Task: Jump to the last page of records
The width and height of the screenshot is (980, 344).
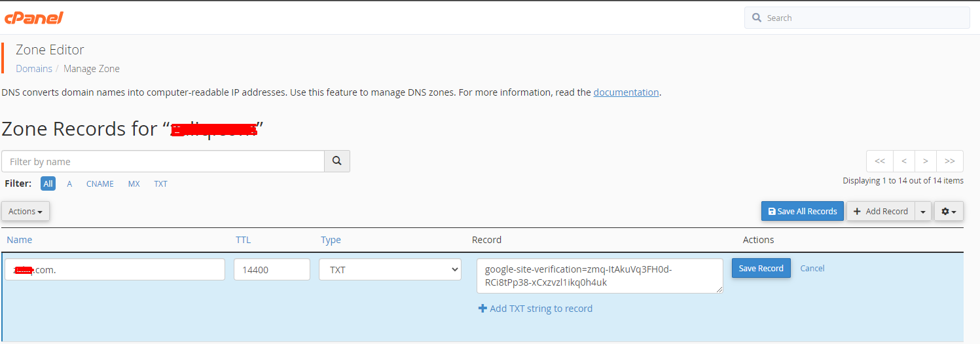Action: click(949, 161)
